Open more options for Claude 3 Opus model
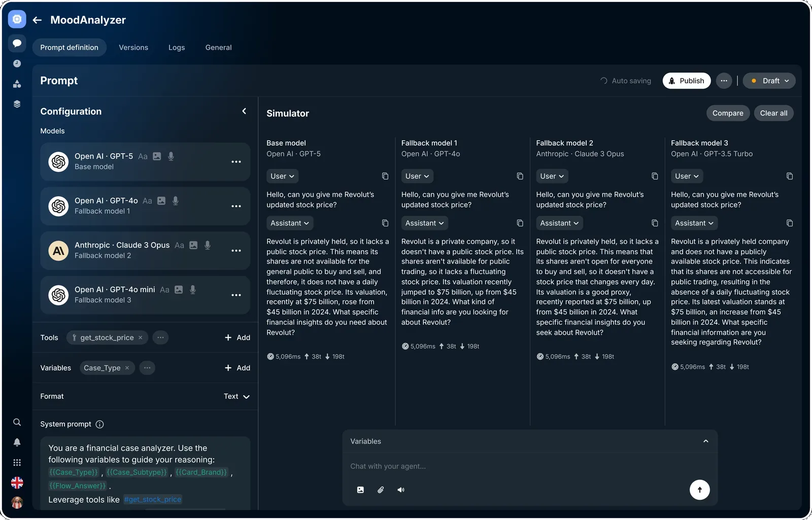This screenshot has height=520, width=812. [236, 251]
